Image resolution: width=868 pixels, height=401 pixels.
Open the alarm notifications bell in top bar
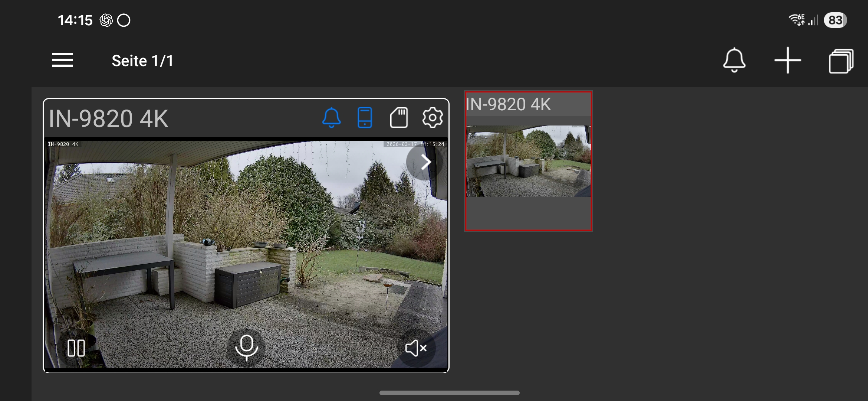coord(734,60)
